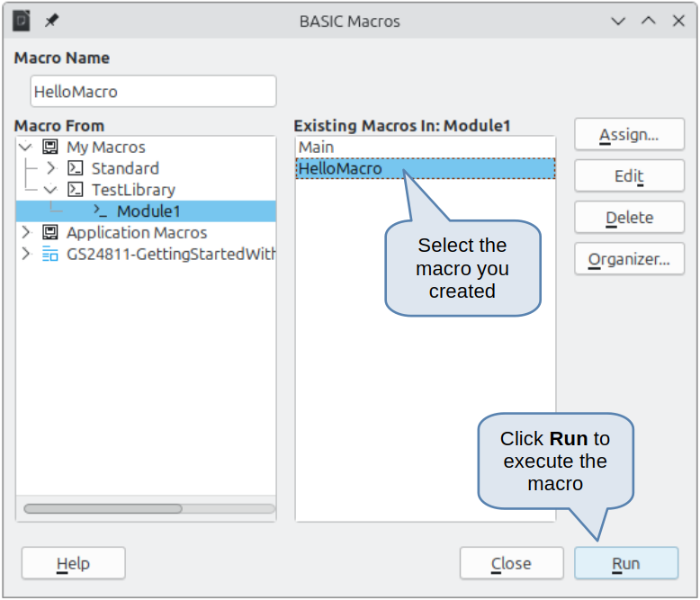
Task: Expand the GS24811-GettingStartedWith document node
Action: tap(26, 254)
